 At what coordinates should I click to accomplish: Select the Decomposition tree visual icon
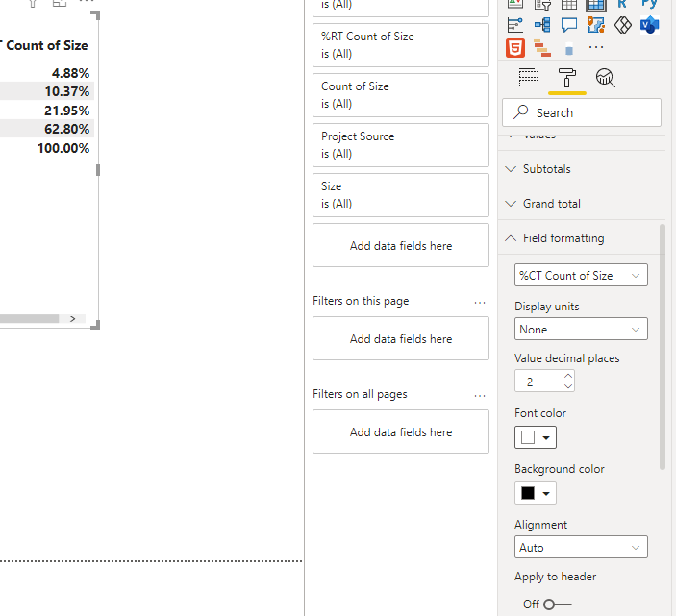[x=542, y=25]
